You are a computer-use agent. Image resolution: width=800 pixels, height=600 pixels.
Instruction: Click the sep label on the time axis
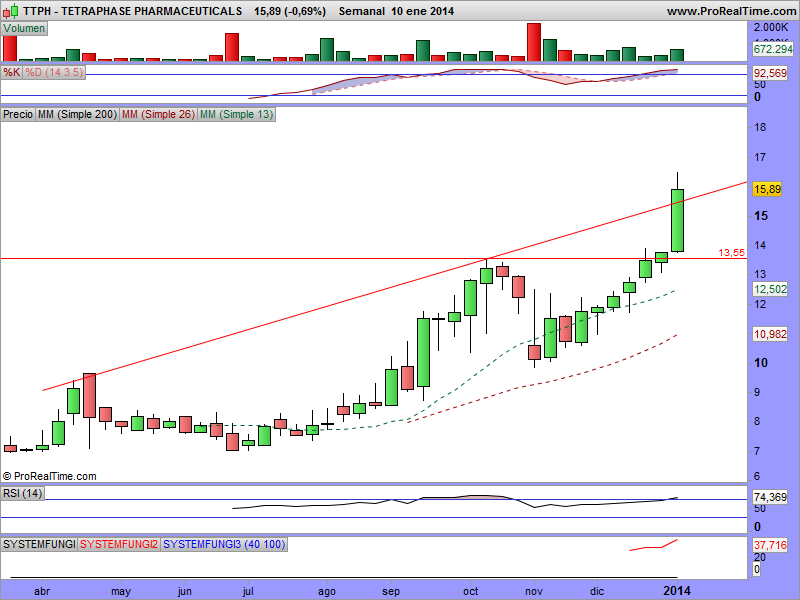coord(391,592)
